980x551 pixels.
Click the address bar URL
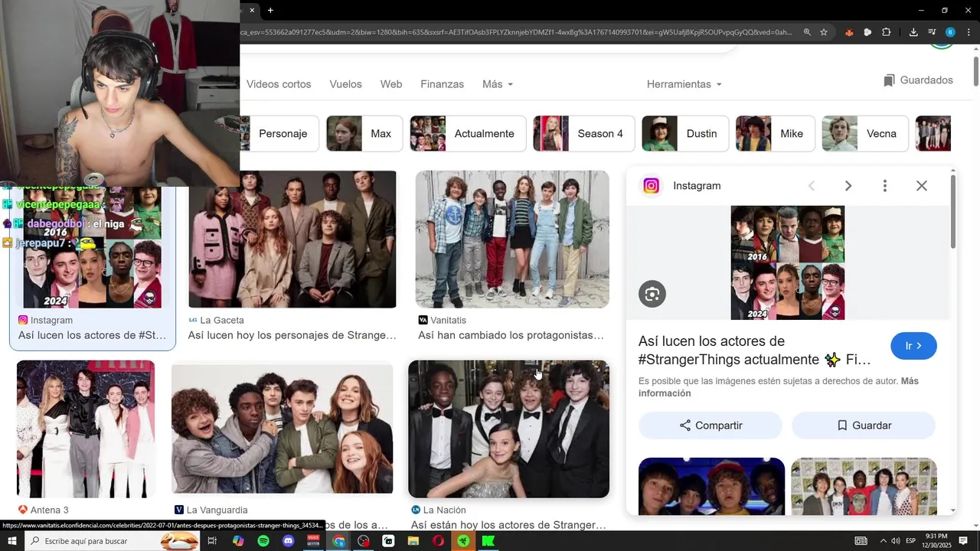[517, 32]
